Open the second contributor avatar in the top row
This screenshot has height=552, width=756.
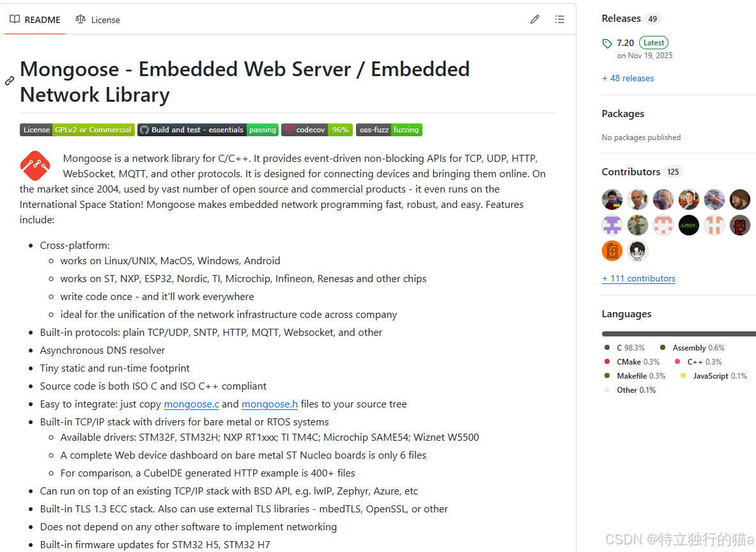pyautogui.click(x=638, y=200)
